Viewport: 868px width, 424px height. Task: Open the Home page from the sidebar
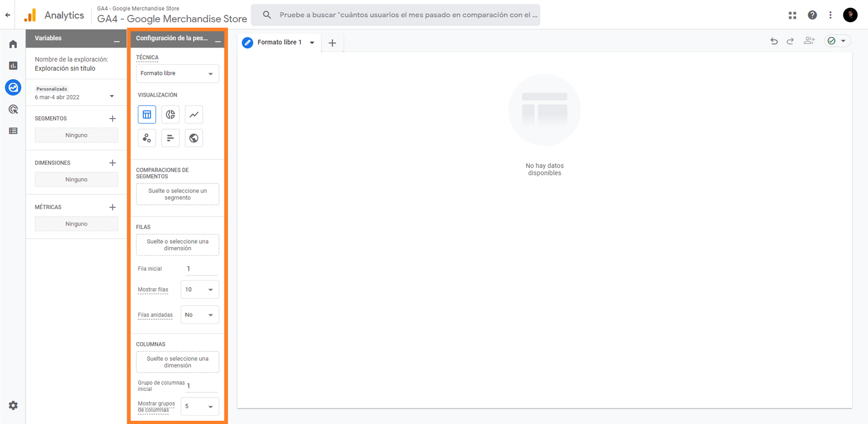13,44
